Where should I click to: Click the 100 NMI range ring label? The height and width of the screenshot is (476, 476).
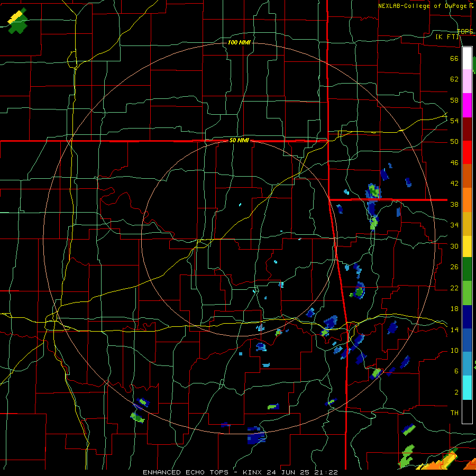tap(239, 42)
